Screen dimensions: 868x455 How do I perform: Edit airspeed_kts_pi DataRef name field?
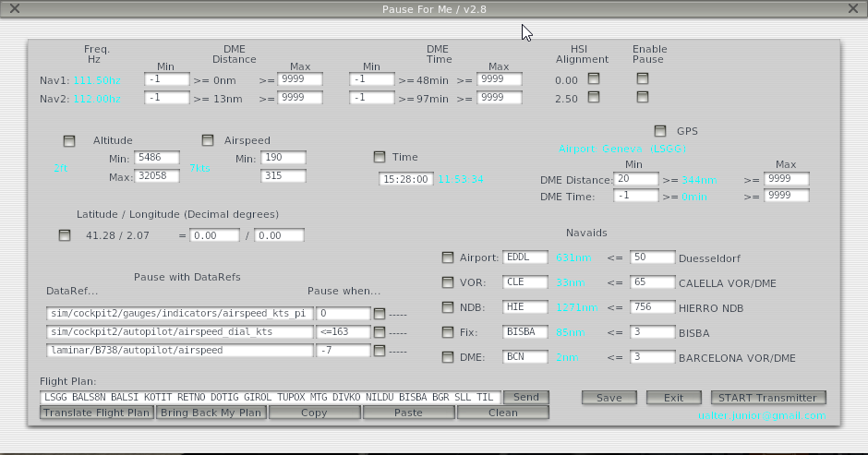pos(180,314)
